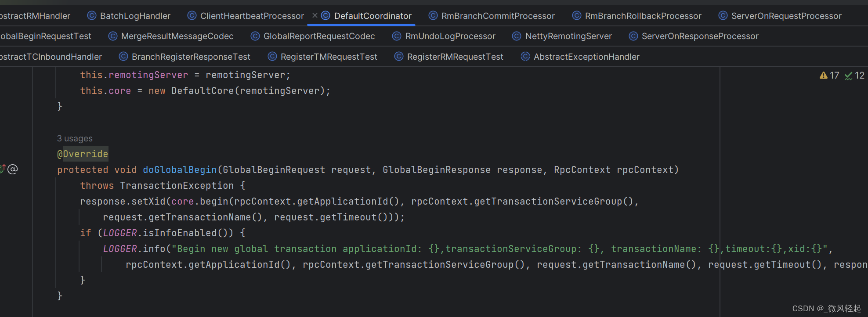
Task: Click the @Override annotation
Action: [x=83, y=154]
